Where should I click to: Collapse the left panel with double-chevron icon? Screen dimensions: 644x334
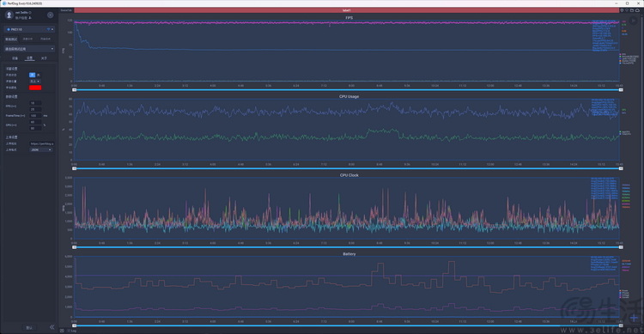pyautogui.click(x=52, y=327)
